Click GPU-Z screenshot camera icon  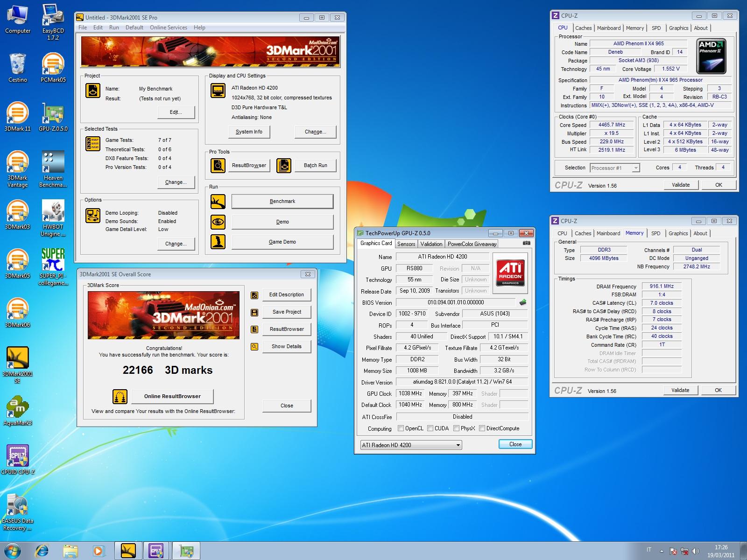click(526, 243)
